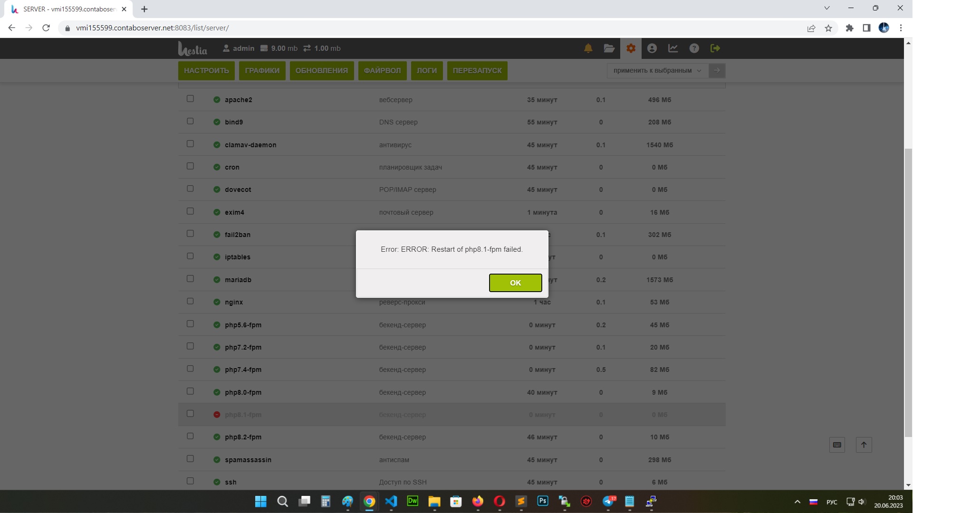Select the clamav-daemon checkbox
Image resolution: width=980 pixels, height=513 pixels.
click(x=190, y=144)
